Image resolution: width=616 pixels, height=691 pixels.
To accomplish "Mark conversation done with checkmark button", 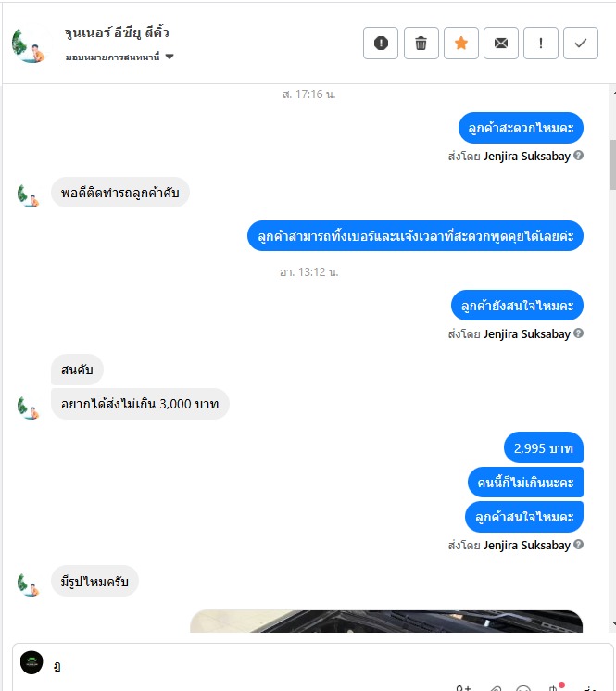I will [581, 44].
